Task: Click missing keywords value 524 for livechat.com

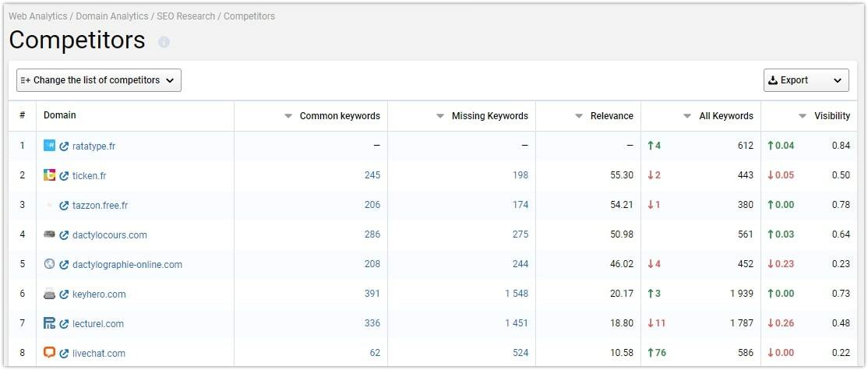Action: click(520, 353)
